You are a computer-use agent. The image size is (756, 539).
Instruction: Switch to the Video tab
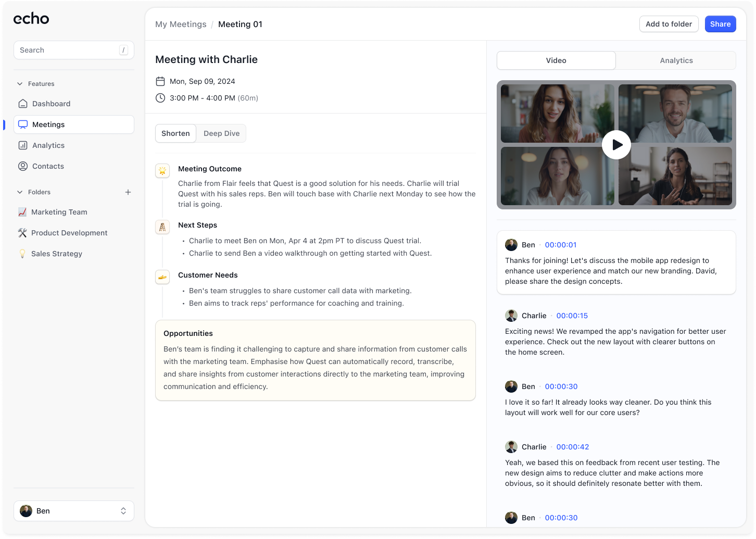556,60
